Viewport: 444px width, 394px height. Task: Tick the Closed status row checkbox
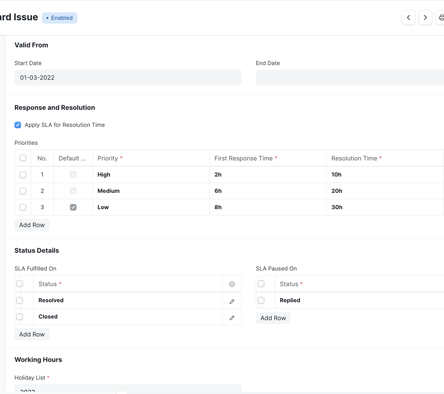pyautogui.click(x=20, y=316)
